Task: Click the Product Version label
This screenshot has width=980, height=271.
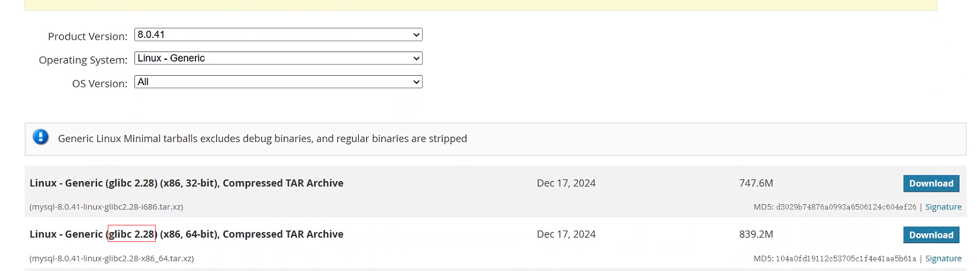Action: [87, 37]
